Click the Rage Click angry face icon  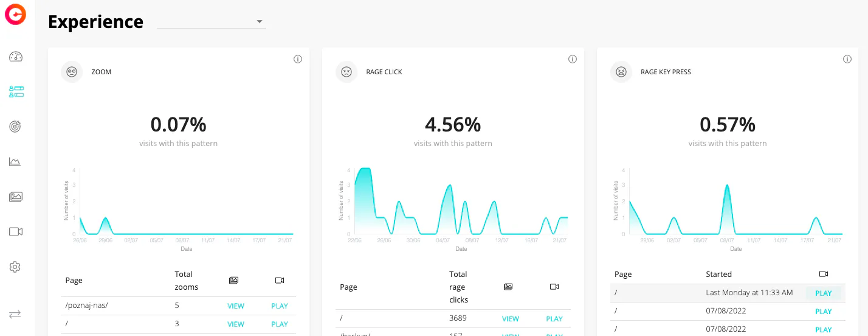(x=346, y=72)
